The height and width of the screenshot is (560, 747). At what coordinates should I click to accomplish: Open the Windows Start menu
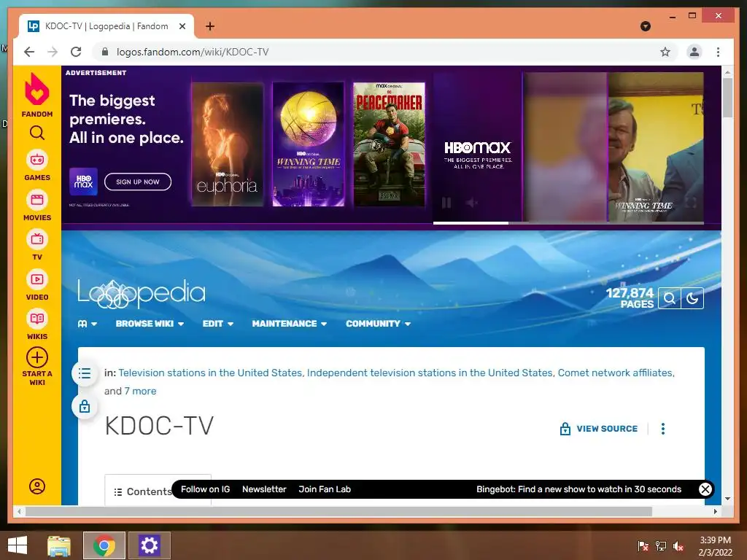point(18,545)
